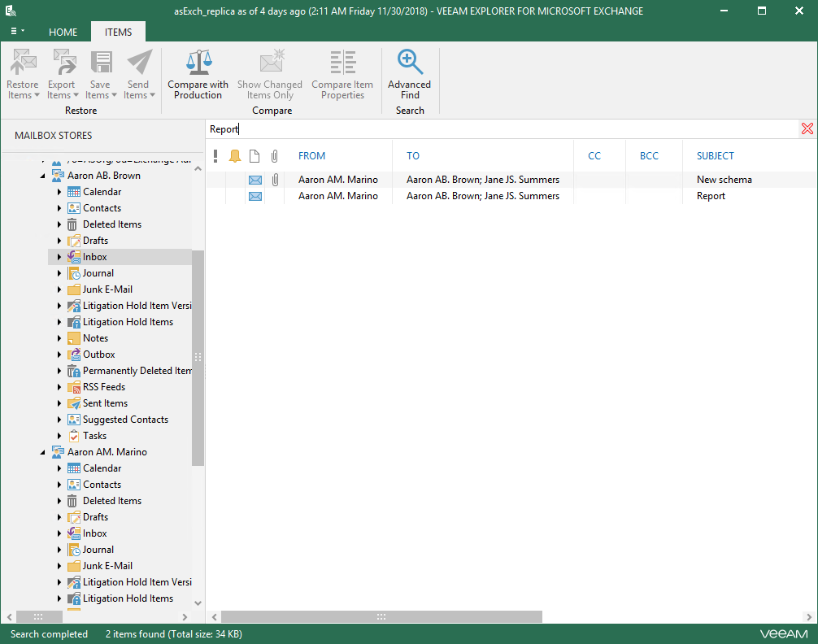Expand Aaron AB. Brown Inbox folder
818x644 pixels.
pos(59,257)
